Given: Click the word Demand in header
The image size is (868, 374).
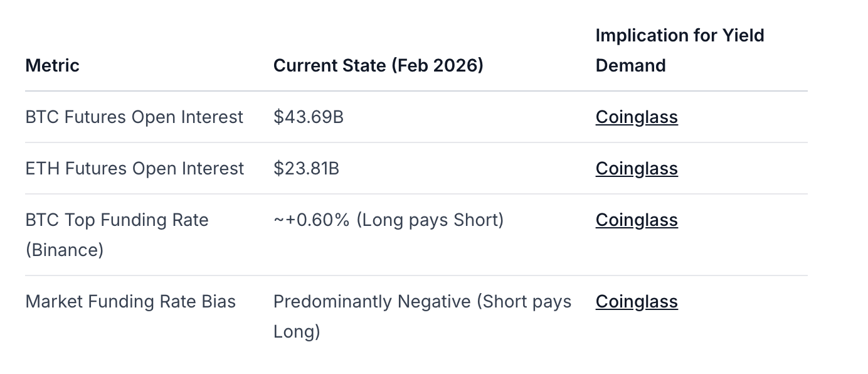Looking at the screenshot, I should coord(630,65).
